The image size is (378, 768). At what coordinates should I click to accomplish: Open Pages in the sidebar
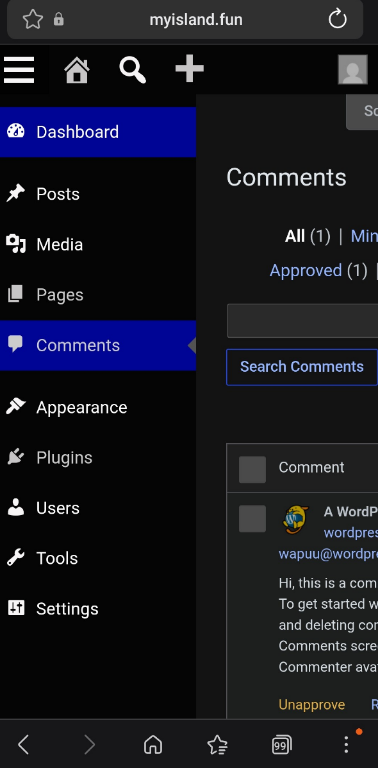98,295
